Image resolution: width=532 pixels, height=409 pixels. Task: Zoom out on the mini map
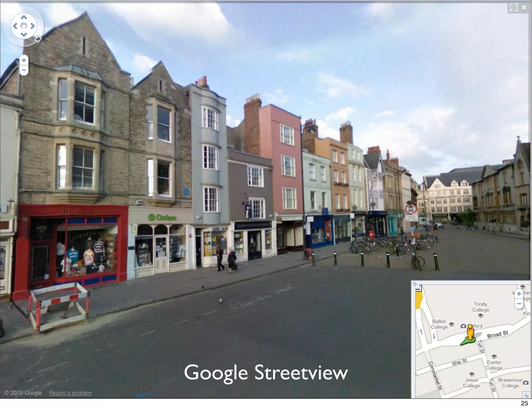click(519, 303)
